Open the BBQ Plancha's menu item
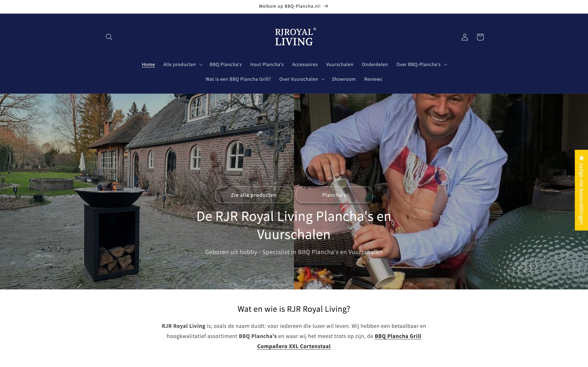 pos(225,64)
